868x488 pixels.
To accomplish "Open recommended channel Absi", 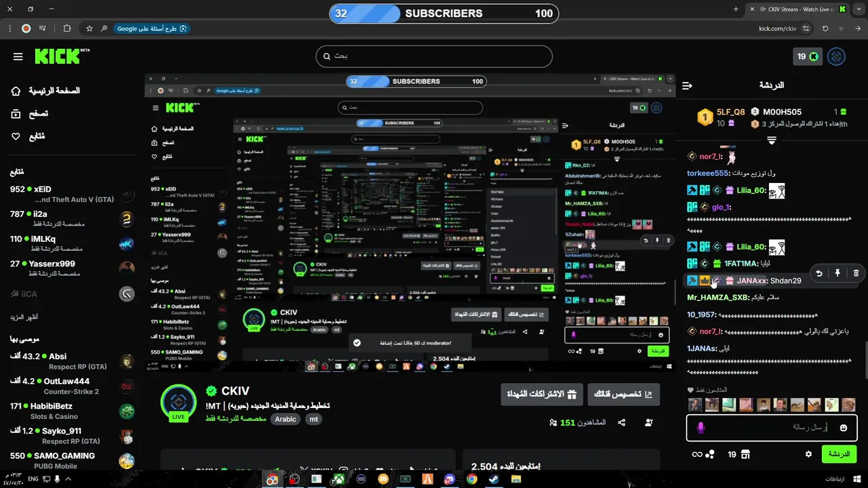I will [71, 361].
